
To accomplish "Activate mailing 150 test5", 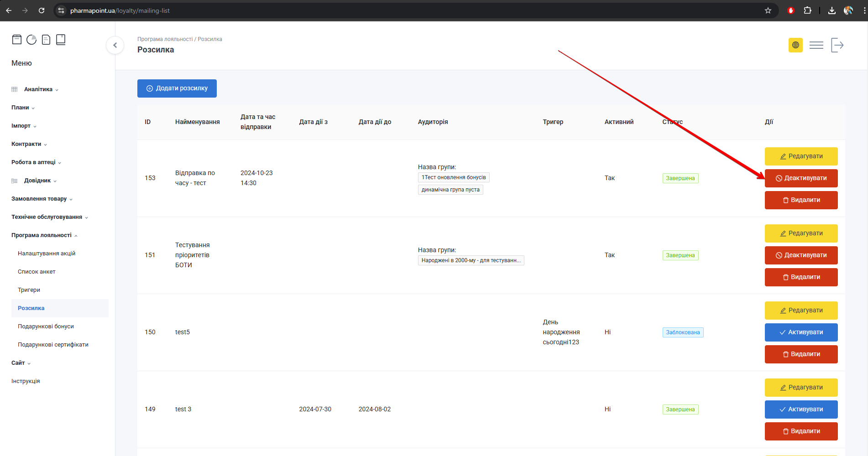I will [x=801, y=332].
